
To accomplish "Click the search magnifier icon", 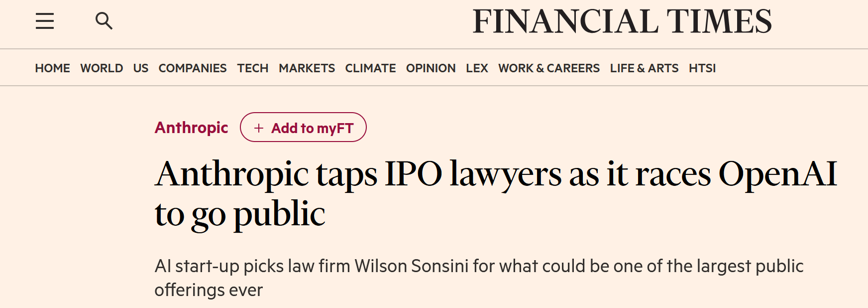I will point(104,21).
